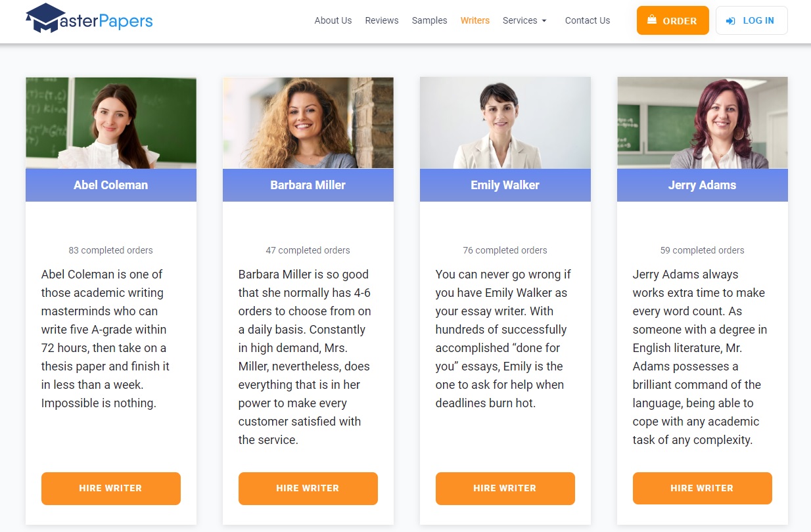Screen dimensions: 811x532
Task: Go to the Reviews page
Action: [382, 20]
